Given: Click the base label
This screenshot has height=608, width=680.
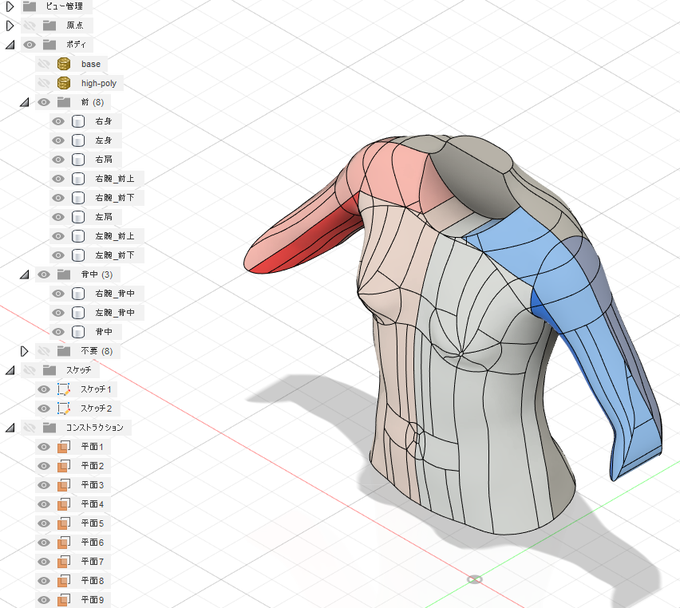Looking at the screenshot, I should click(91, 64).
